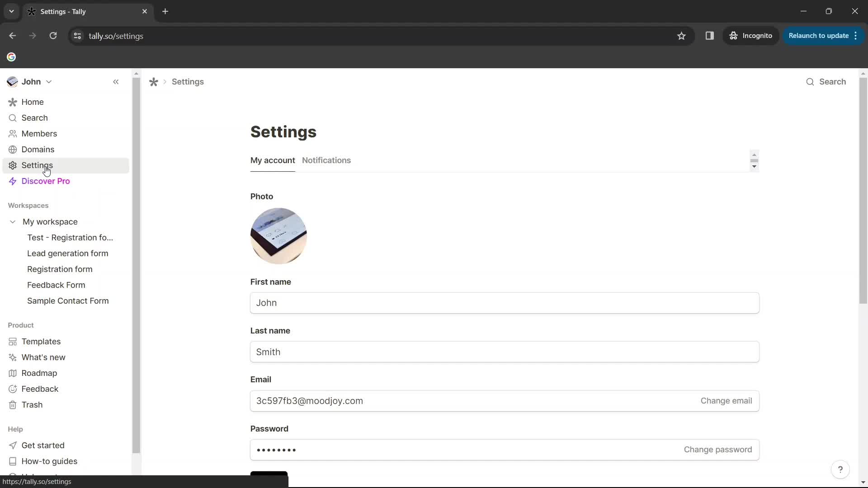This screenshot has width=868, height=488.
Task: Open the Trash folder
Action: (32, 404)
